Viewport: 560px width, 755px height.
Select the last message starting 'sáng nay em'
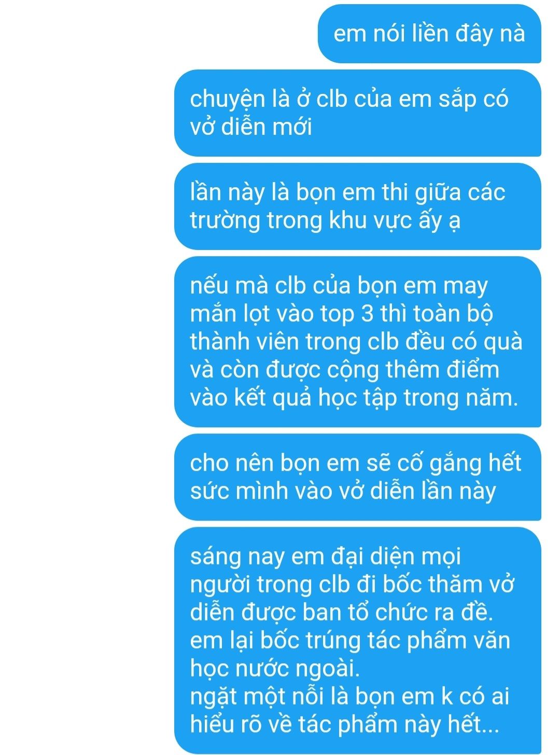click(358, 640)
